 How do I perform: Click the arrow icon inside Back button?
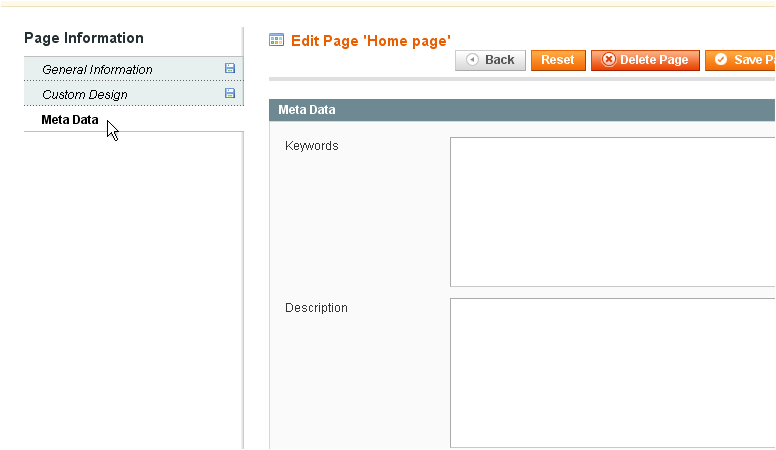472,60
